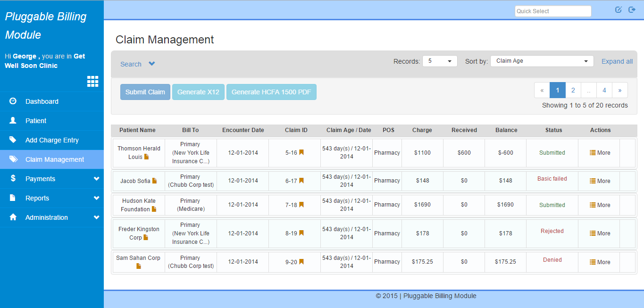This screenshot has width=644, height=308.
Task: Open Dashboard from the sidebar
Action: [x=52, y=101]
